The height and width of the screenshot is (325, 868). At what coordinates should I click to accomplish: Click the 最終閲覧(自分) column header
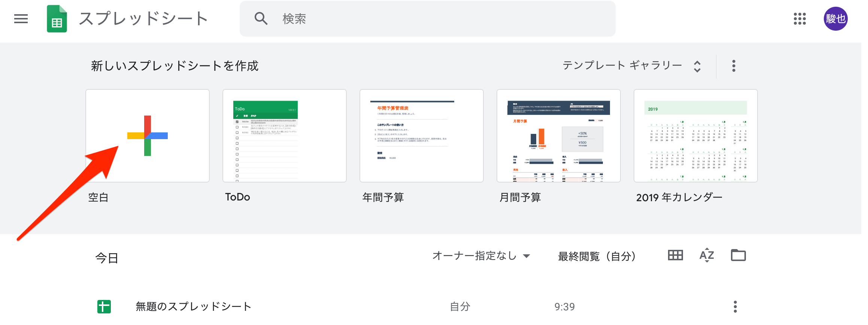(597, 256)
